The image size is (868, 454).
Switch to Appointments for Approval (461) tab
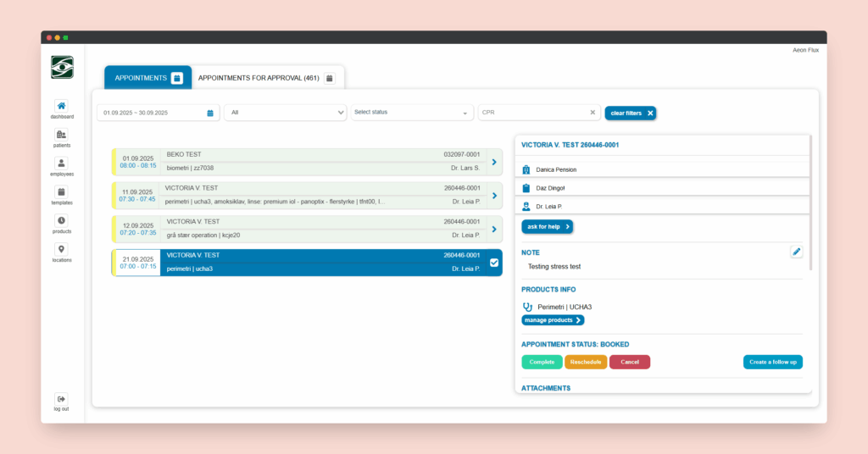267,78
